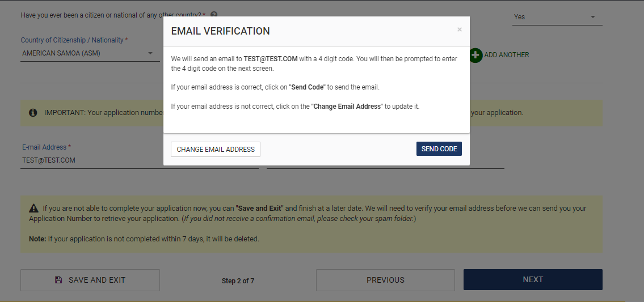Click the bold TEST@TEST.COM text in dialog
This screenshot has width=644, height=302.
pos(271,58)
